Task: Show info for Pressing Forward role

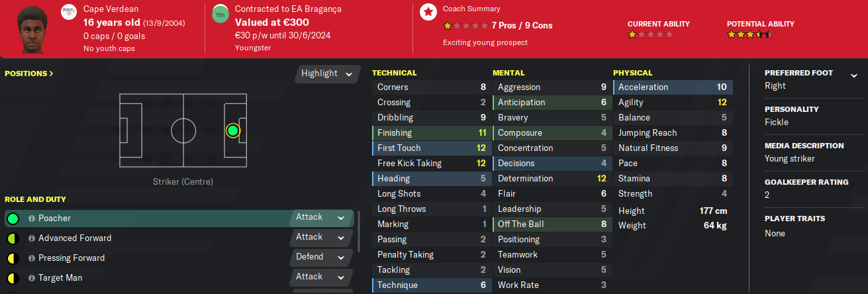Action: 31,258
